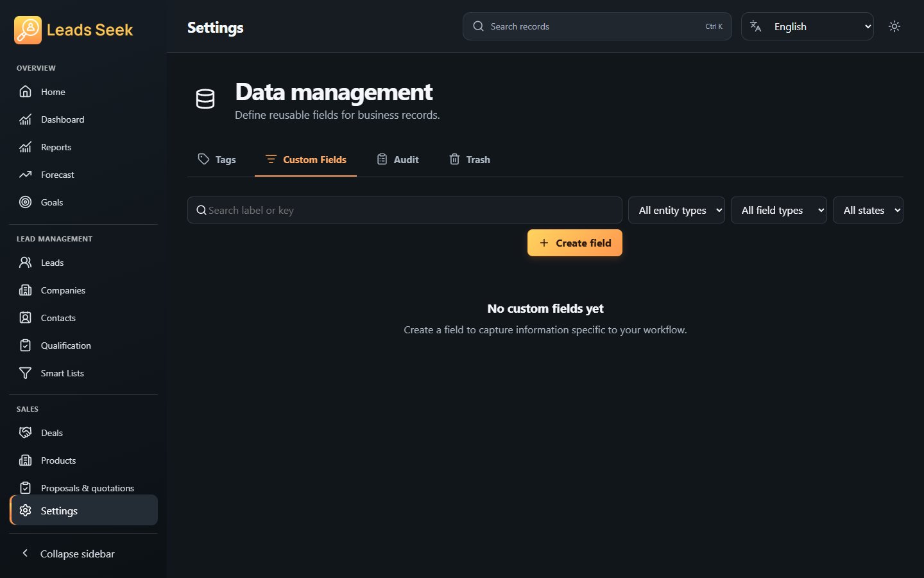Collapse the sidebar using the chevron
The width and height of the screenshot is (924, 578).
(25, 553)
